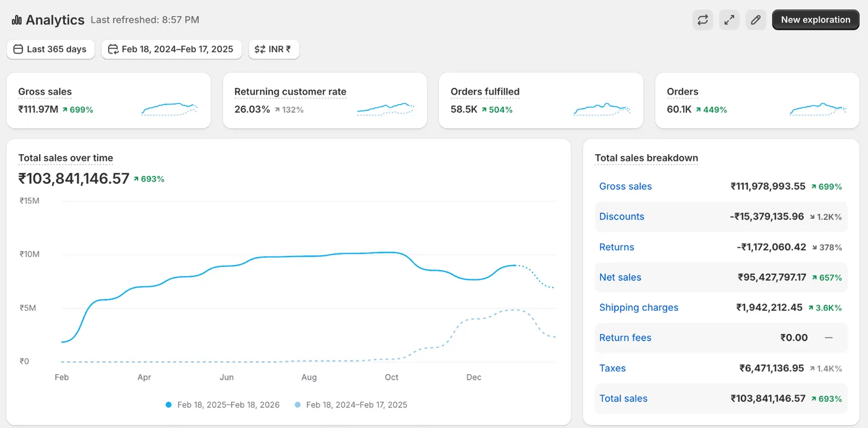This screenshot has width=868, height=428.
Task: Click the 378% returns change indicator
Action: (826, 247)
